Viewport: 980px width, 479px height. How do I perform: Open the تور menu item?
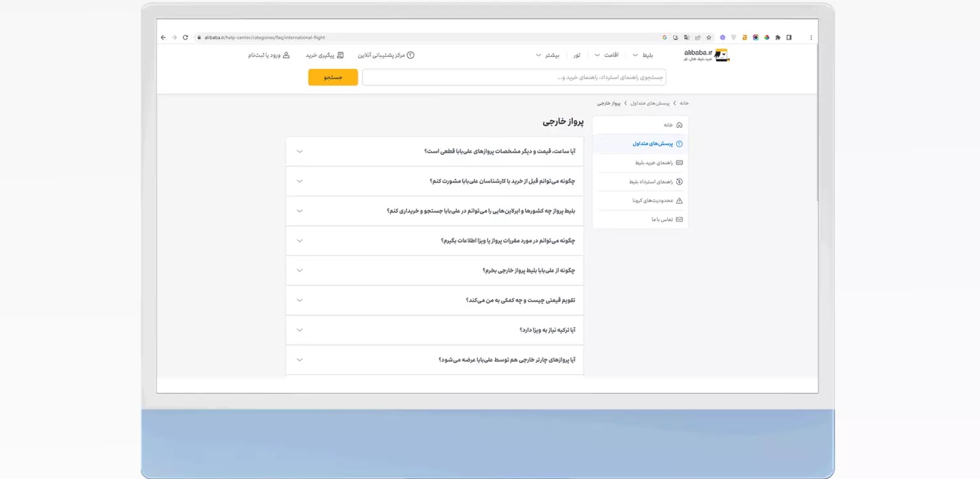(x=577, y=55)
